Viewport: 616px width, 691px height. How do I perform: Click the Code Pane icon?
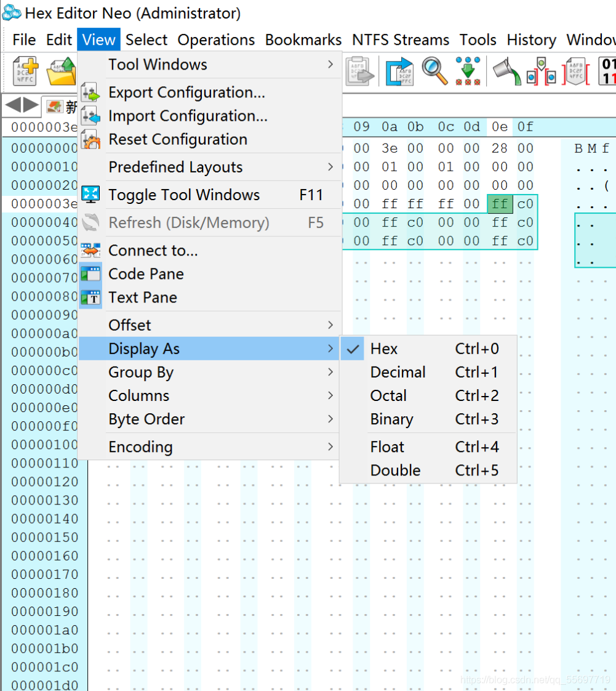pos(90,274)
